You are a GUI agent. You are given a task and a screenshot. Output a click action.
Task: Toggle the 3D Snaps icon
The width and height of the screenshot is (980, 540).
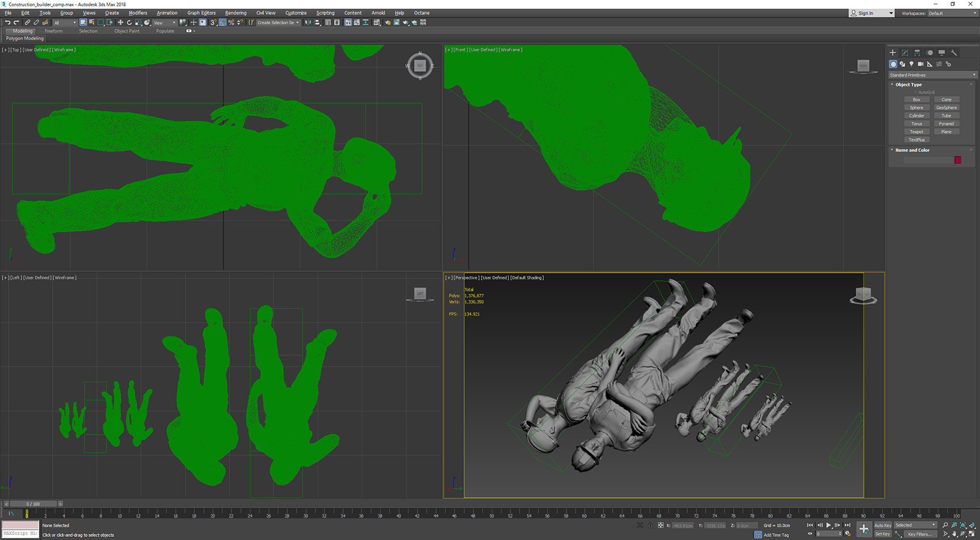pyautogui.click(x=213, y=23)
